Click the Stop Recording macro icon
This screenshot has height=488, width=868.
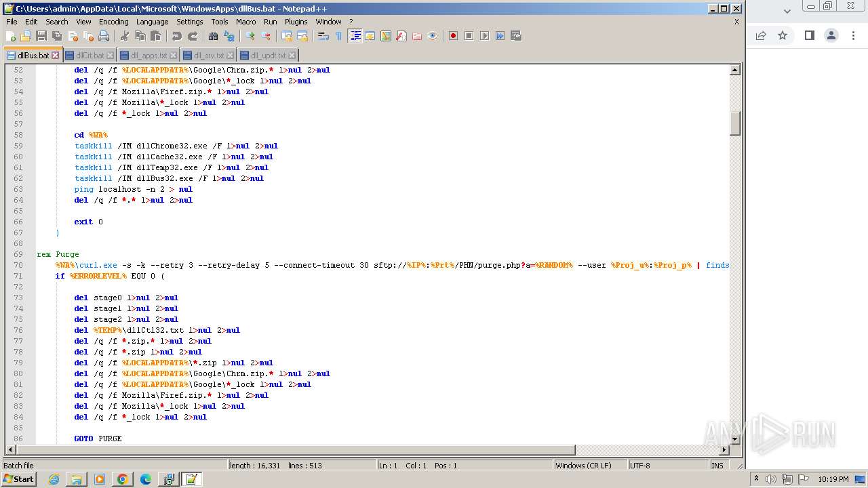(x=469, y=36)
